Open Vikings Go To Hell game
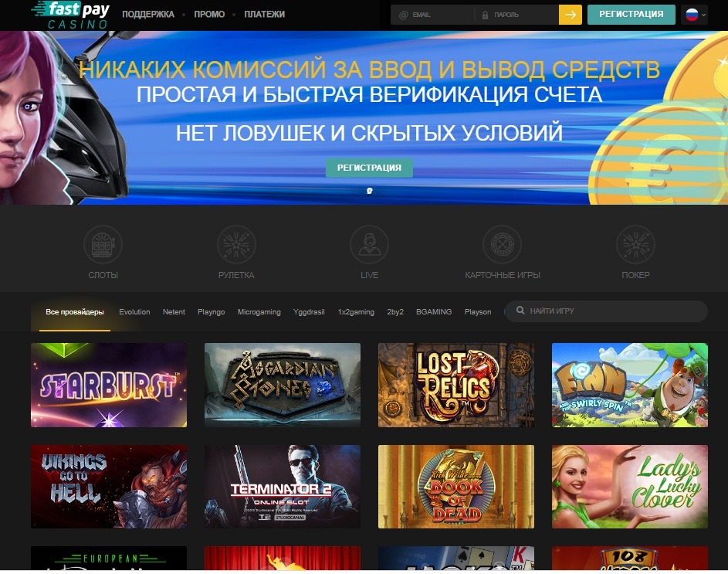The height and width of the screenshot is (574, 728). 109,487
